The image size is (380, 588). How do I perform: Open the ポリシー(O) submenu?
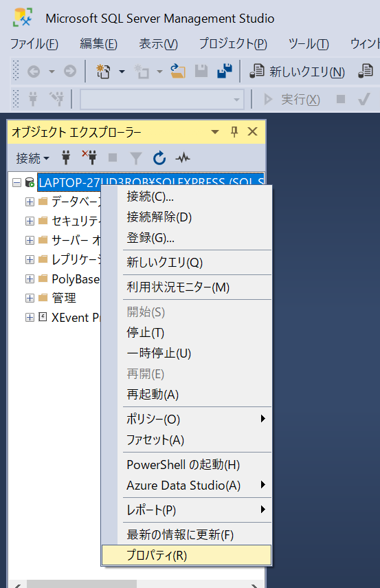(x=187, y=420)
